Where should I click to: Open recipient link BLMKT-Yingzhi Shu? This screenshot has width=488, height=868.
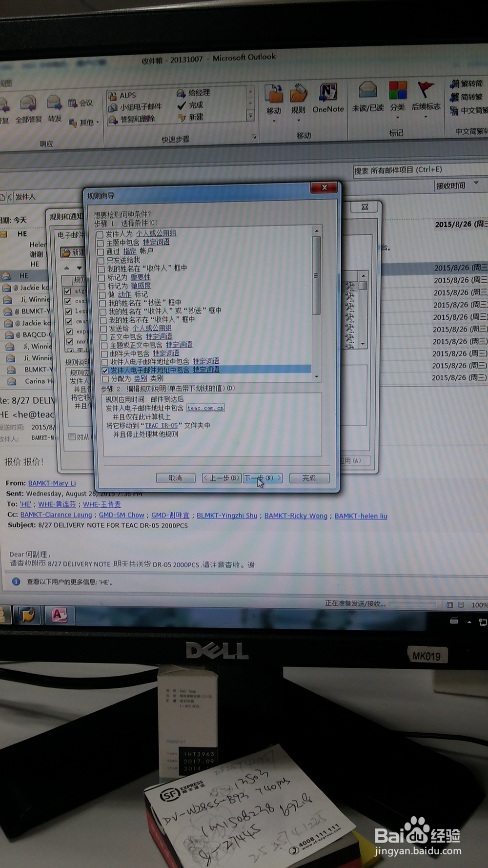227,516
